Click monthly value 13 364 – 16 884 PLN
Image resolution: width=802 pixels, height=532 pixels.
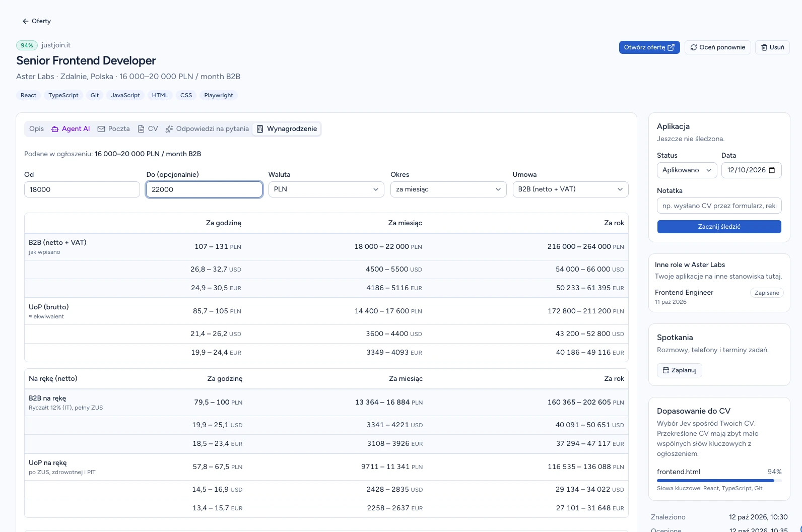coord(389,403)
